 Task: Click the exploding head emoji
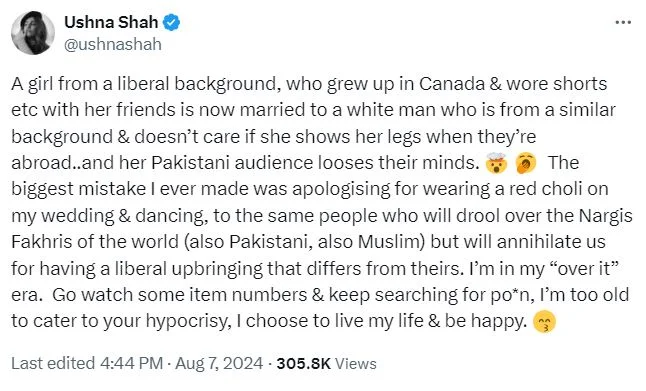coord(496,162)
